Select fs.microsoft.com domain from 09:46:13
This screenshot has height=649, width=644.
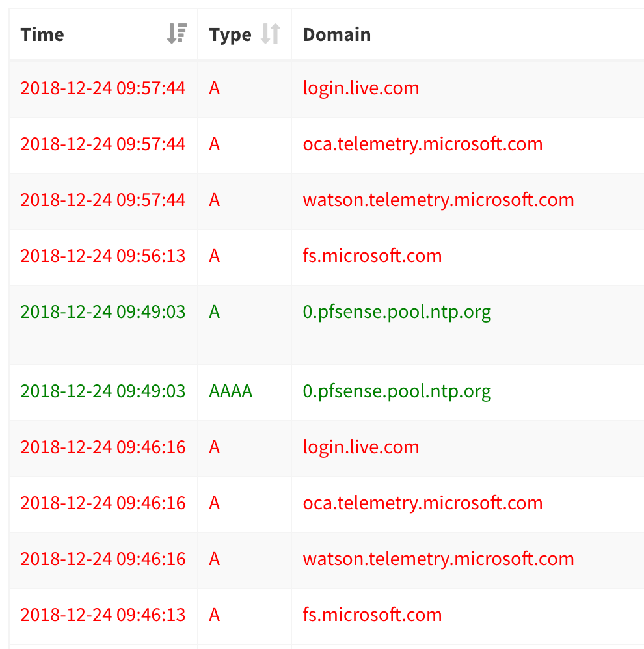click(x=372, y=615)
